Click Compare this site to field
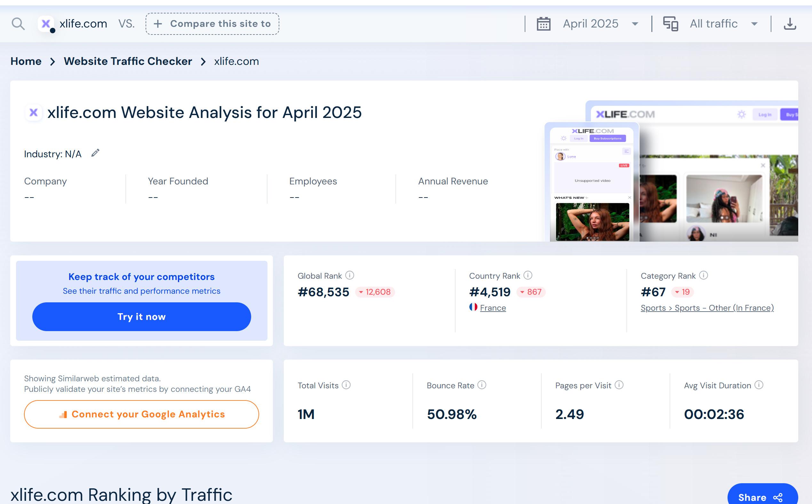This screenshot has width=812, height=504. pos(212,24)
